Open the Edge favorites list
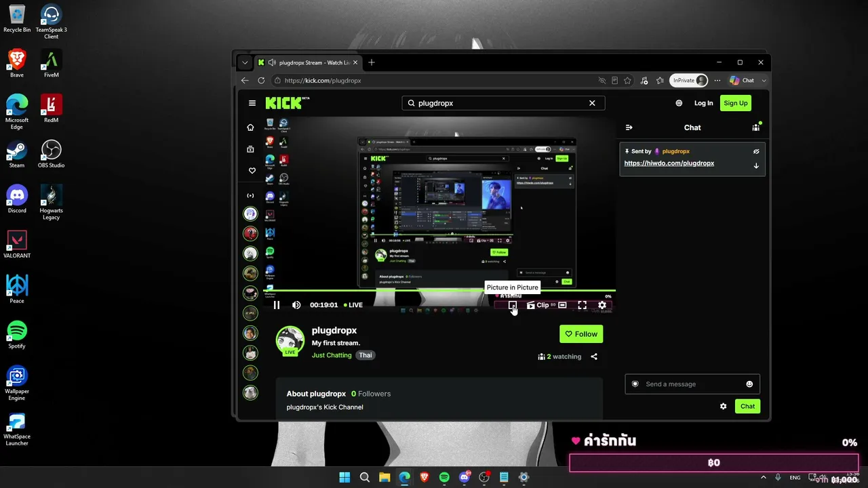Image resolution: width=868 pixels, height=488 pixels. (660, 81)
